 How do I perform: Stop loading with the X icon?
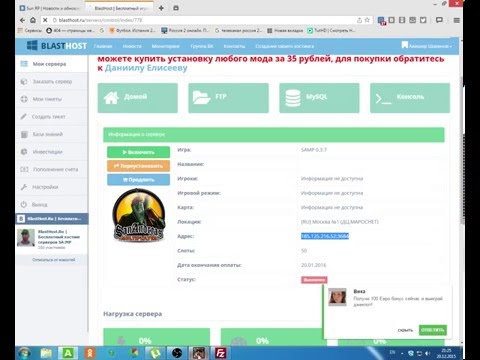coord(45,20)
